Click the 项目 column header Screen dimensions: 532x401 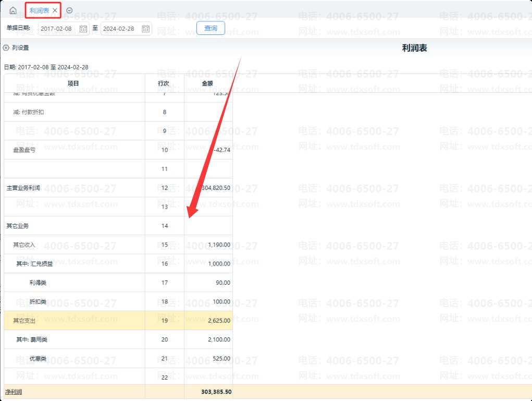pos(74,83)
